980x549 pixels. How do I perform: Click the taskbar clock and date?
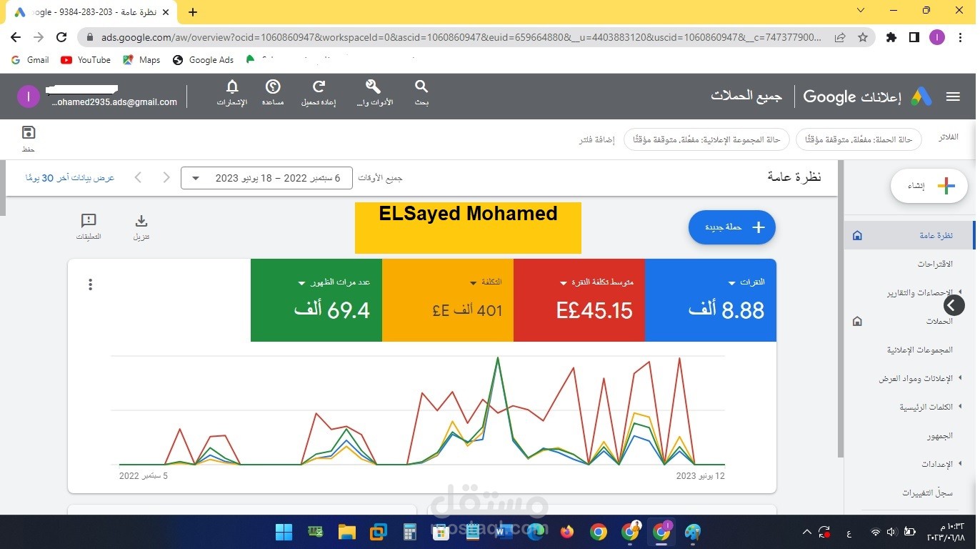coord(944,532)
